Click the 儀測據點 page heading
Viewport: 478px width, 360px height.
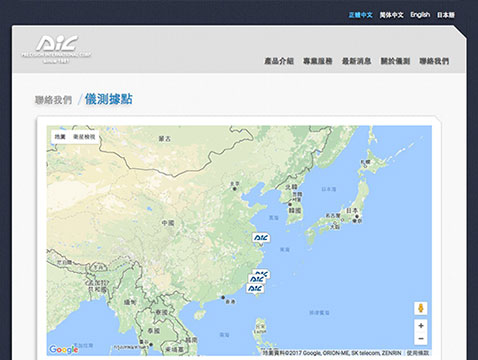pyautogui.click(x=109, y=99)
